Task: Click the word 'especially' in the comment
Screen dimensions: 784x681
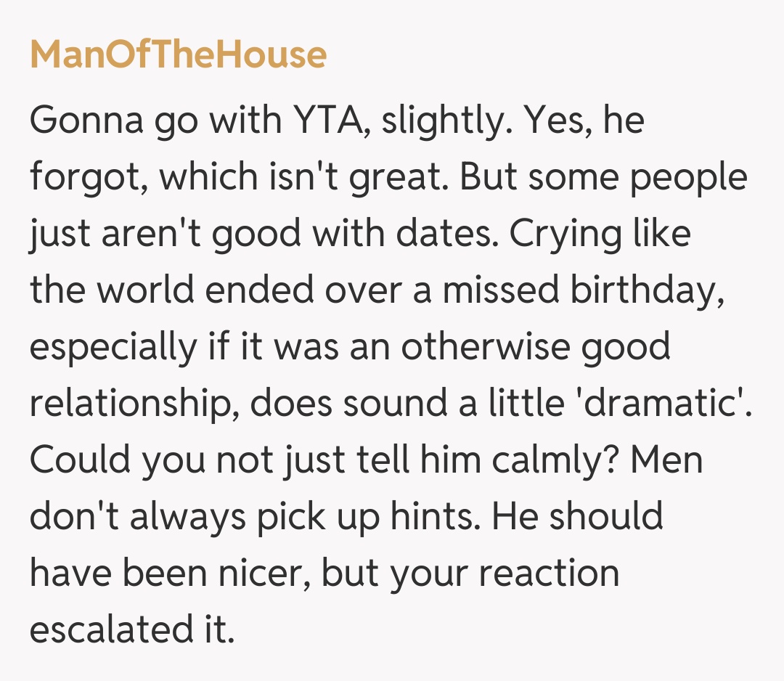Action: 113,347
